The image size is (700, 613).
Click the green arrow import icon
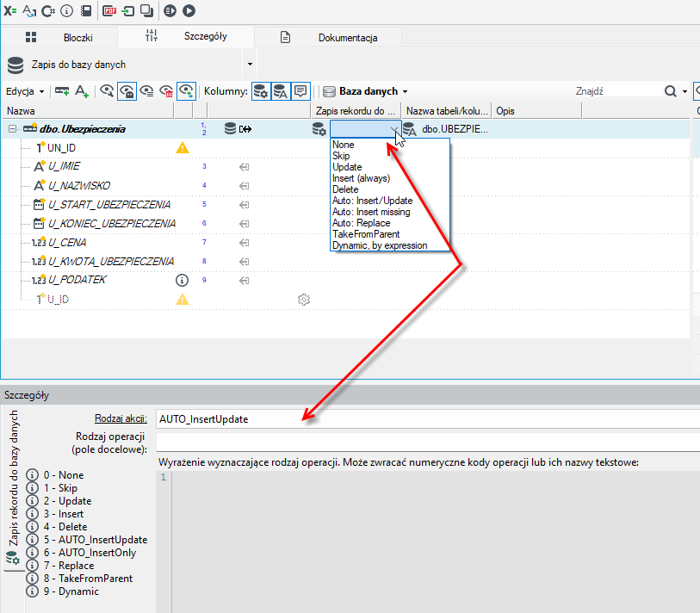[x=128, y=10]
